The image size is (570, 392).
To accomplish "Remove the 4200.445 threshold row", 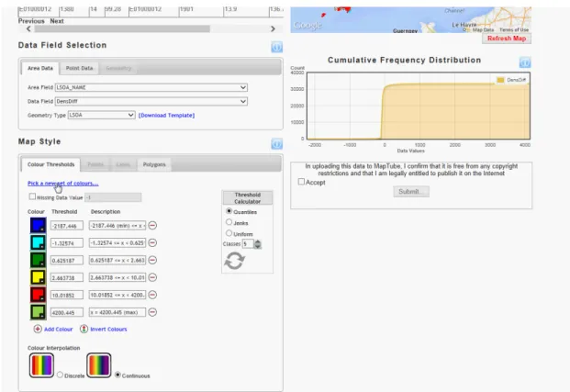I will pos(152,312).
